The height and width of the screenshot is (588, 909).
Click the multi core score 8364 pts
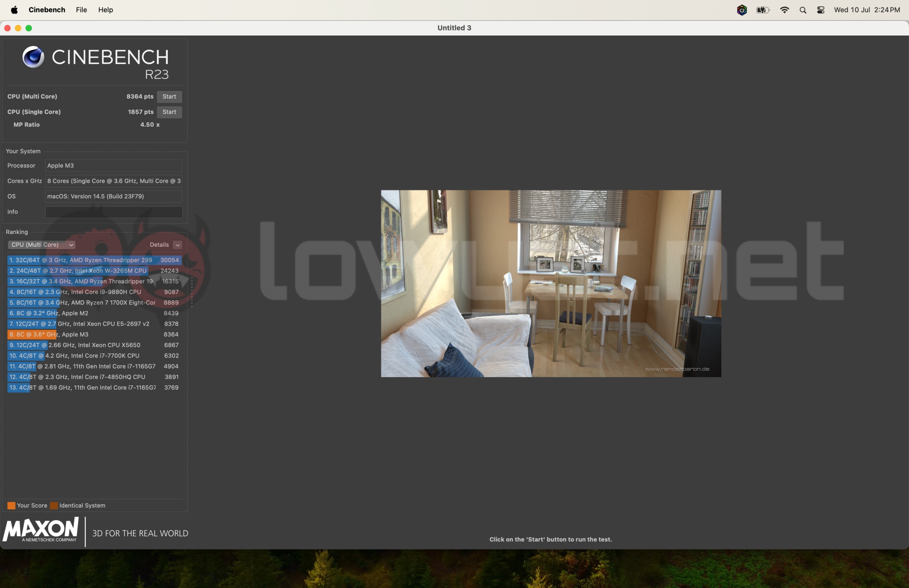pyautogui.click(x=140, y=96)
